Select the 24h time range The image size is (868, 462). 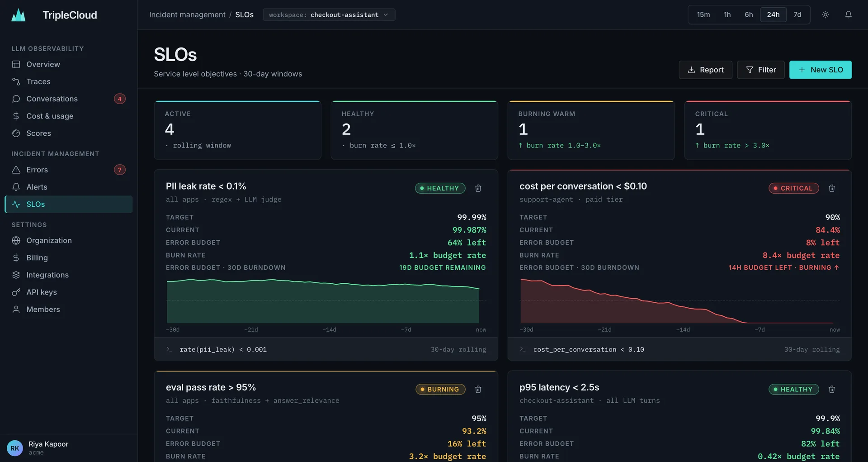[774, 15]
